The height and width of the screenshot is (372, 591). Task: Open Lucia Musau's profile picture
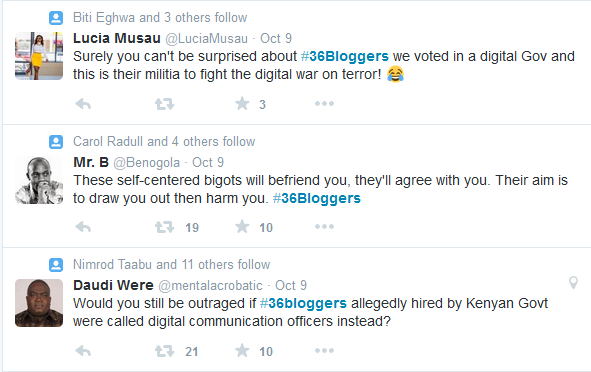[39, 56]
